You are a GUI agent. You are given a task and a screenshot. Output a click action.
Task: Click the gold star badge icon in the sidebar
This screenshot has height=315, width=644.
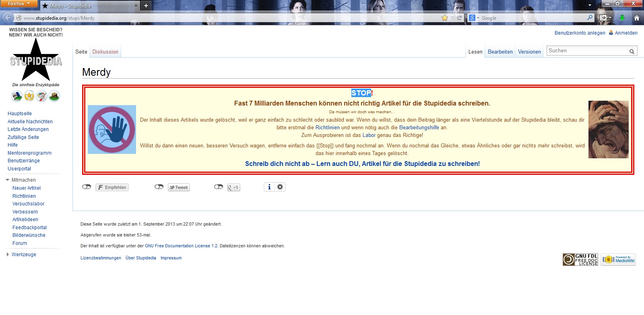tap(29, 96)
